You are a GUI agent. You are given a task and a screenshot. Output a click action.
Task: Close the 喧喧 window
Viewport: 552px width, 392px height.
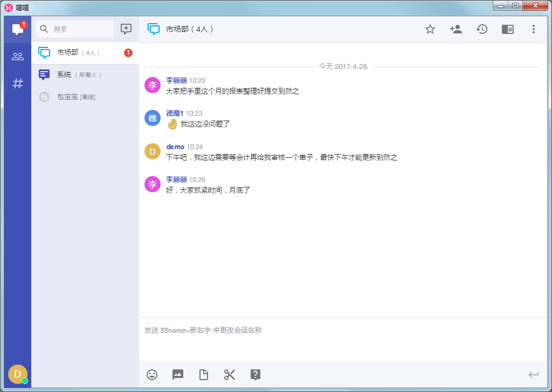(535, 5)
